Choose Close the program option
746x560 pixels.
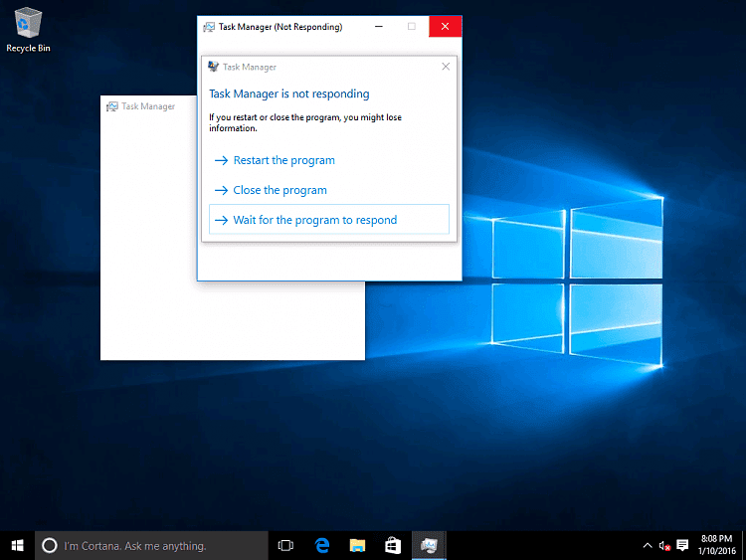click(329, 190)
